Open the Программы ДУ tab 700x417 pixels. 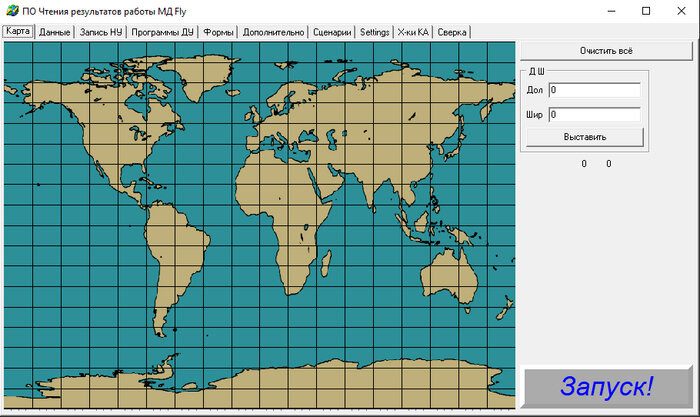tap(162, 32)
